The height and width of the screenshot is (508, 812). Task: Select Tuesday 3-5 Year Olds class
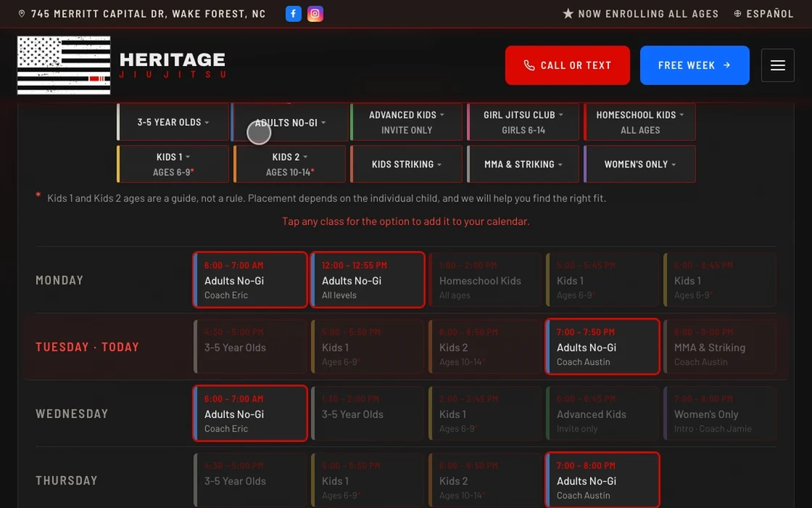click(250, 346)
